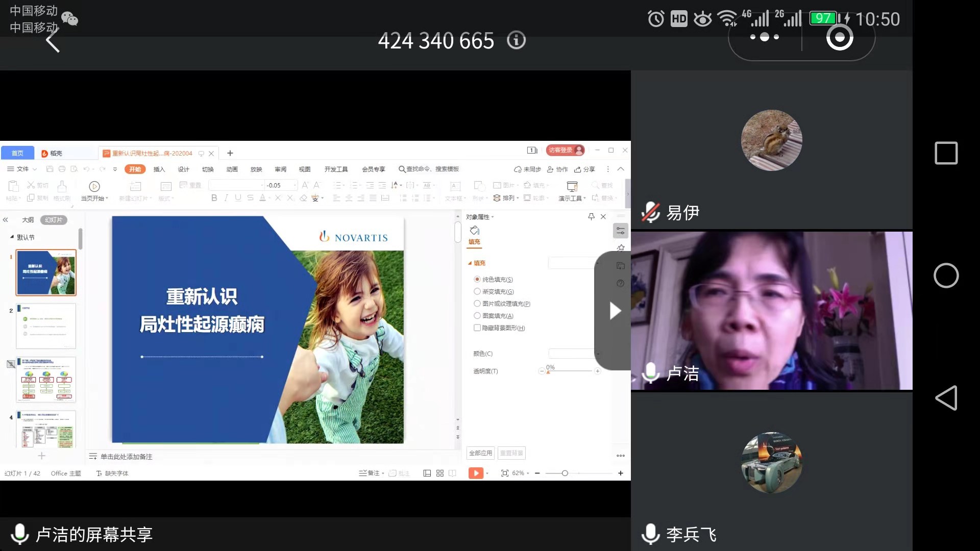Collapse the 默认节 section in slide panel
Image resolution: width=980 pixels, height=551 pixels.
click(x=11, y=237)
